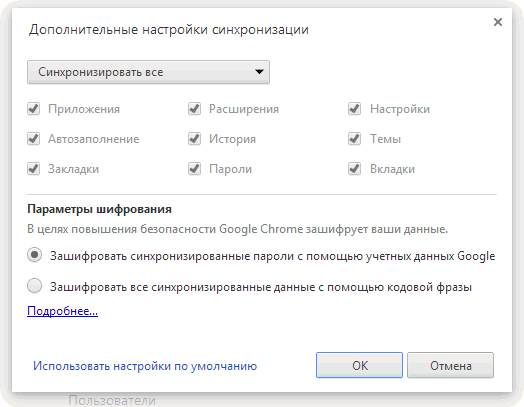
Task: Click the Отмена button
Action: tap(450, 365)
